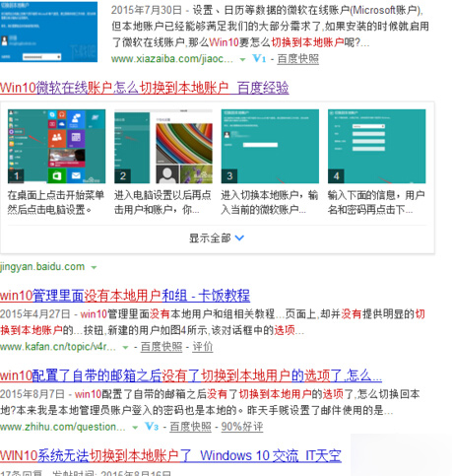Visit www.kafan.cn/topic URL
Screen dimensions: 452x476
click(58, 347)
